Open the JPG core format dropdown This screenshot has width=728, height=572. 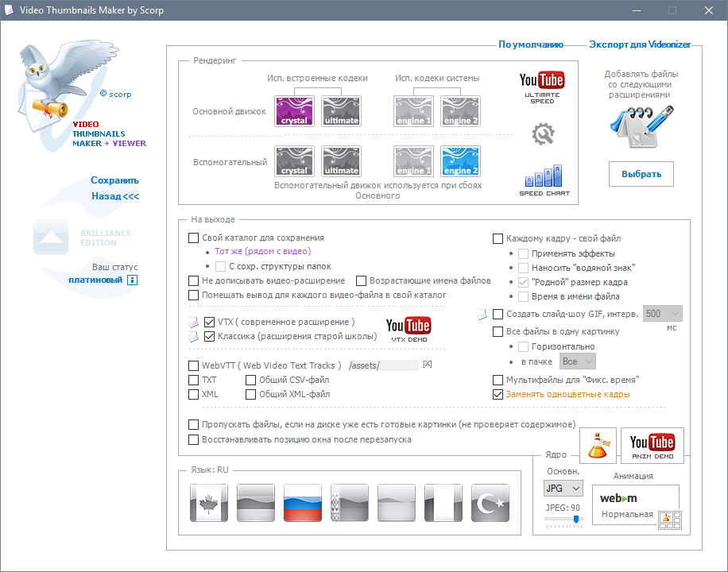tap(563, 488)
